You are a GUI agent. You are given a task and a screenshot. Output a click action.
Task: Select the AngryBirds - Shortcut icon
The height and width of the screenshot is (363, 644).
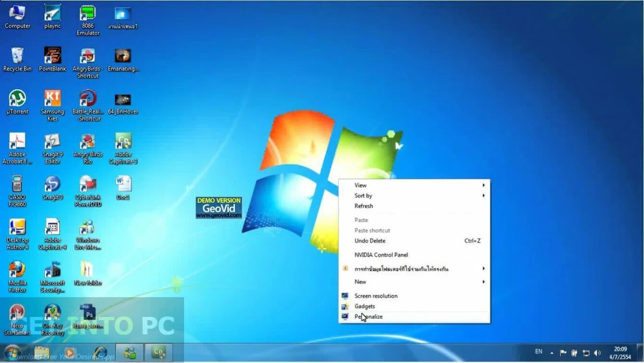pos(88,63)
